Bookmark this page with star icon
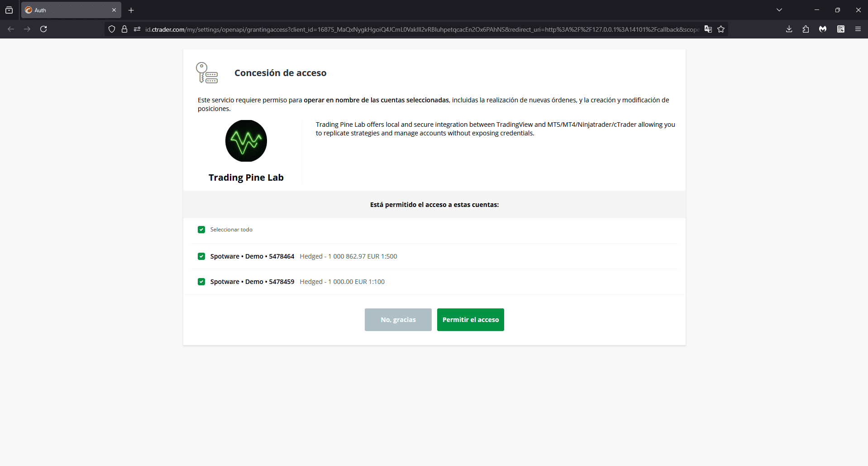The width and height of the screenshot is (868, 466). point(721,29)
